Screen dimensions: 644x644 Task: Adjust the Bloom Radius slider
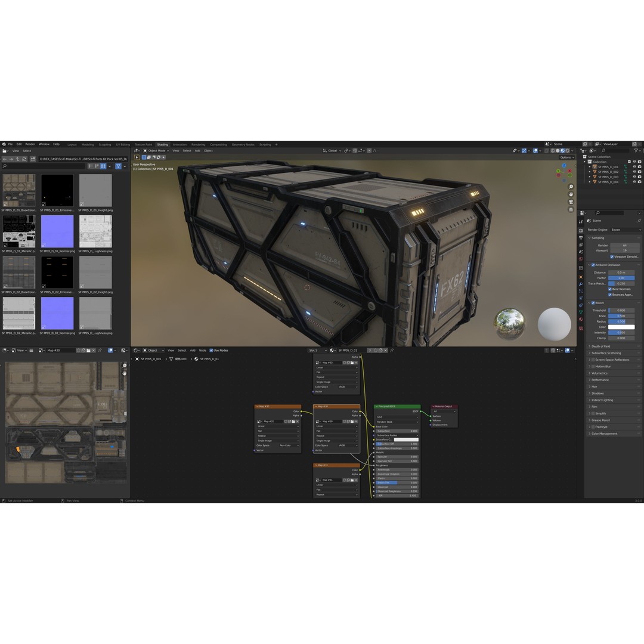pyautogui.click(x=621, y=321)
